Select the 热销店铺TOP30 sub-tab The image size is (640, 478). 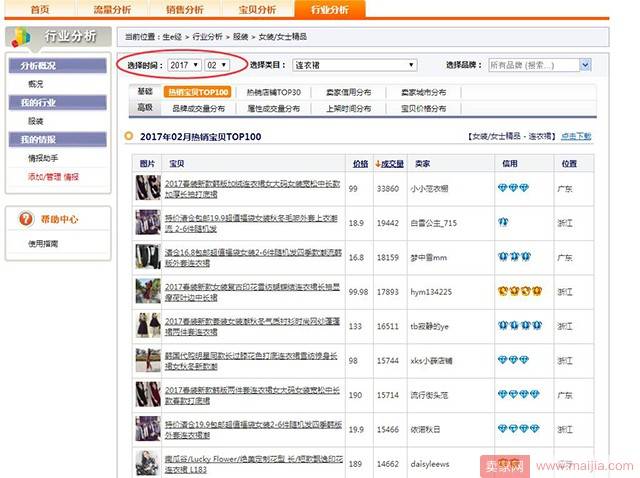tap(273, 92)
